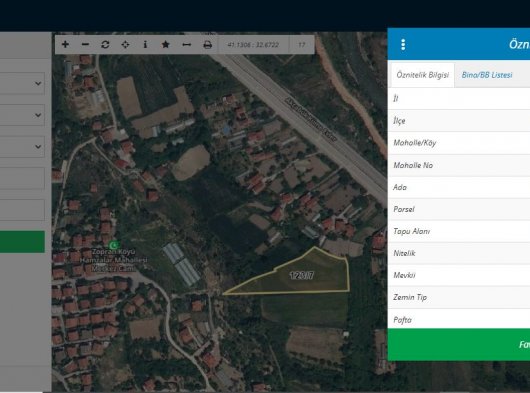The image size is (530, 393).
Task: Click the star favorites icon
Action: click(x=166, y=44)
